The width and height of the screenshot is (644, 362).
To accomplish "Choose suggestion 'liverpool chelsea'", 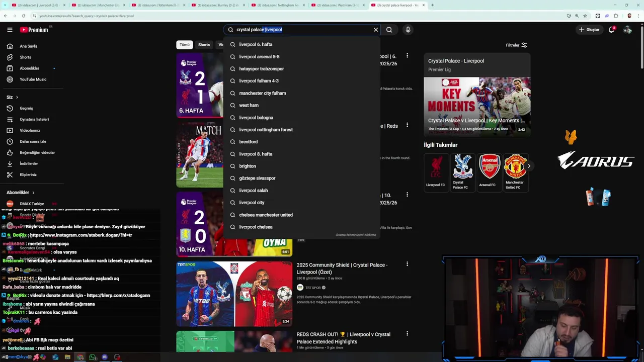I will point(301,227).
